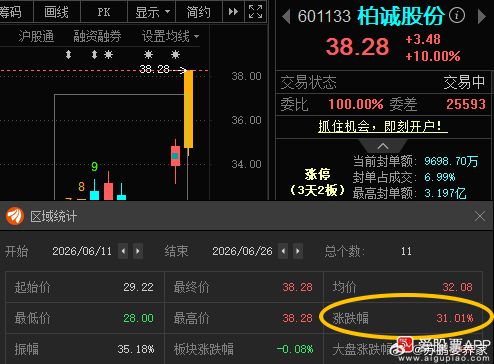Step end date forward
Image resolution: width=494 pixels, height=364 pixels.
pyautogui.click(x=298, y=251)
